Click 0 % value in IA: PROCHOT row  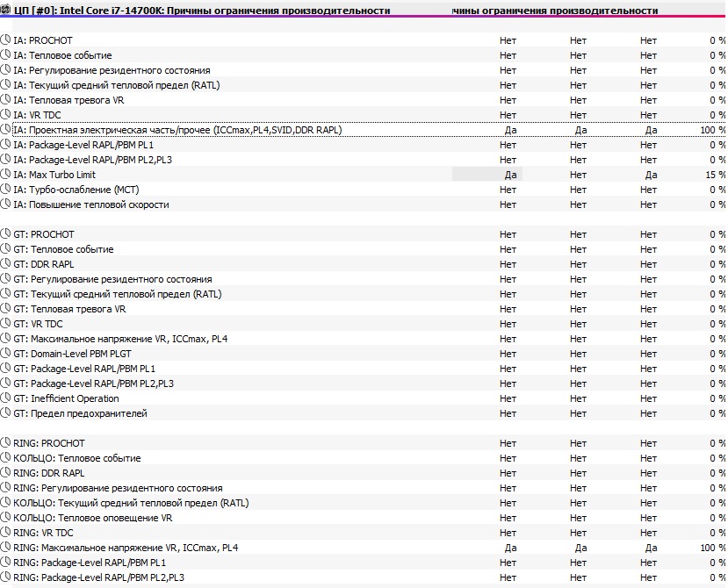pyautogui.click(x=717, y=40)
